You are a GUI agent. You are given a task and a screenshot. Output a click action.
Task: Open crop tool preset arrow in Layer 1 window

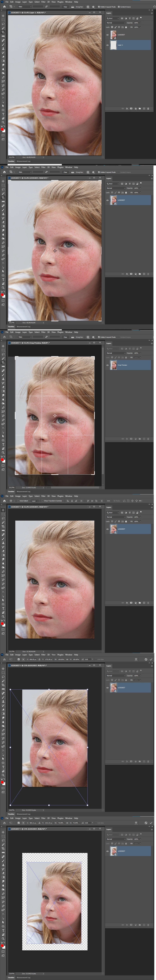[x=14, y=6]
